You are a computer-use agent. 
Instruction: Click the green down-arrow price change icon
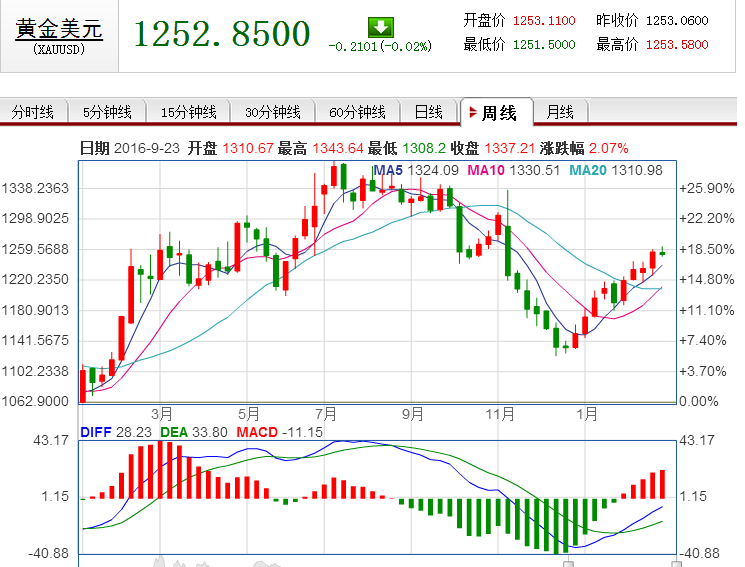coord(381,28)
